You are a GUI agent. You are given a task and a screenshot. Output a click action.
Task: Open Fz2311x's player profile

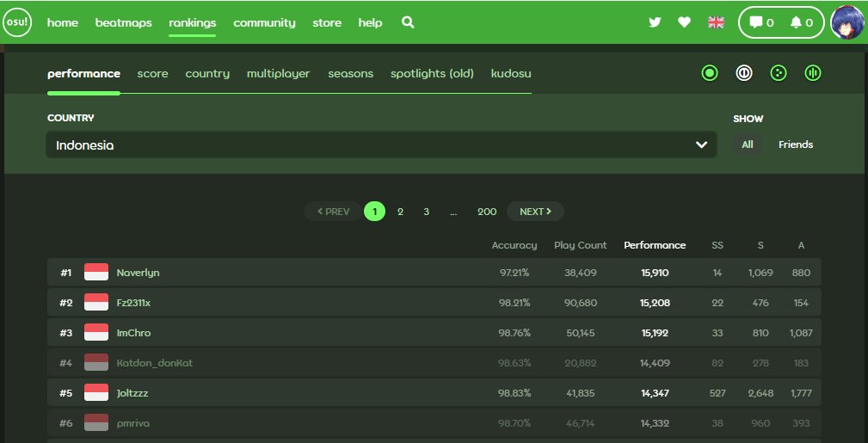pos(133,302)
